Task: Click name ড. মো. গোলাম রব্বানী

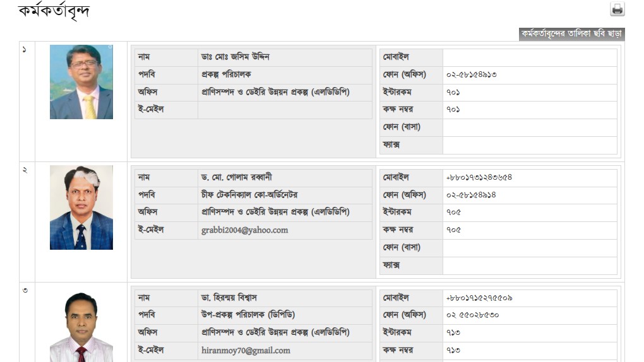Action: tap(237, 177)
